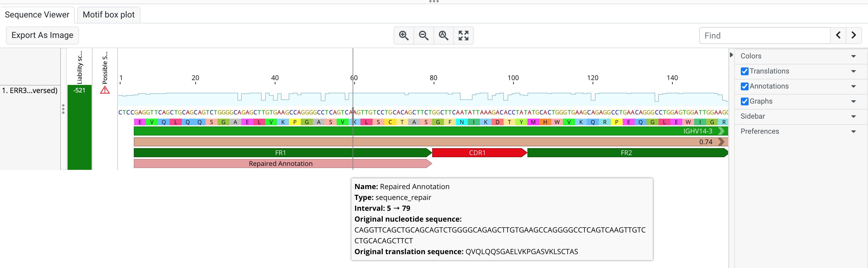The height and width of the screenshot is (268, 868).
Task: Click the Colors section label
Action: tap(751, 56)
